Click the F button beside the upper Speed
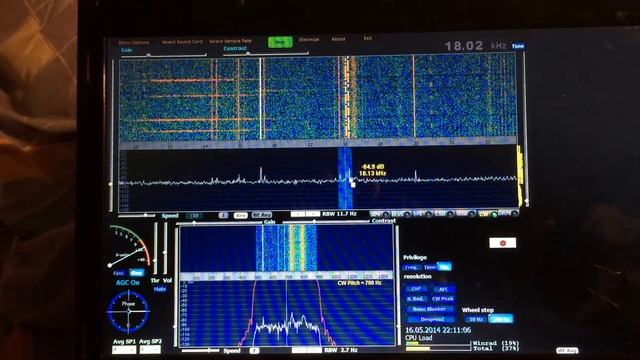The image size is (640, 360). pos(223,215)
